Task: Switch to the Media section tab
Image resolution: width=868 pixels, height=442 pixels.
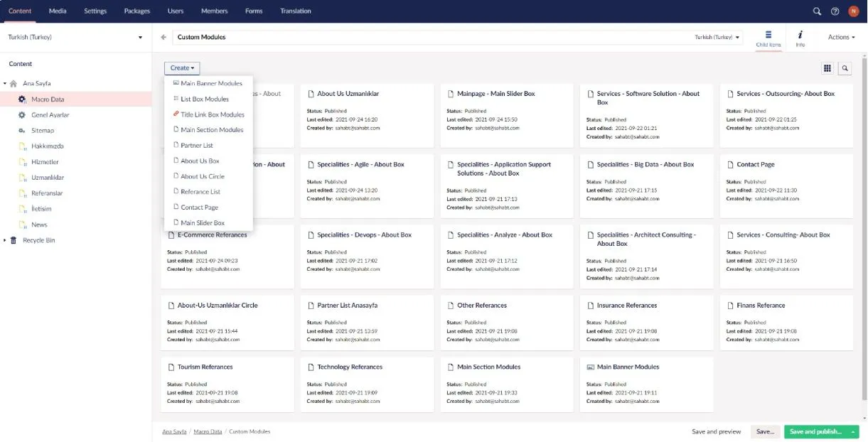Action: (x=58, y=11)
